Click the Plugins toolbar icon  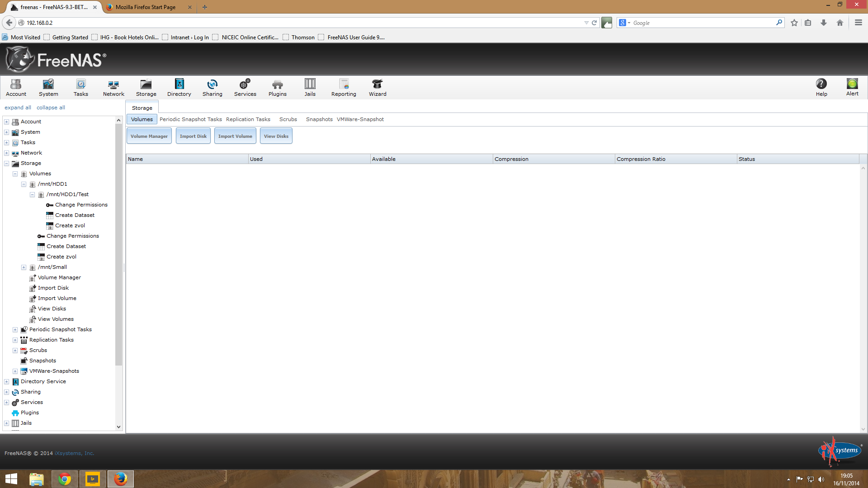pyautogui.click(x=277, y=87)
